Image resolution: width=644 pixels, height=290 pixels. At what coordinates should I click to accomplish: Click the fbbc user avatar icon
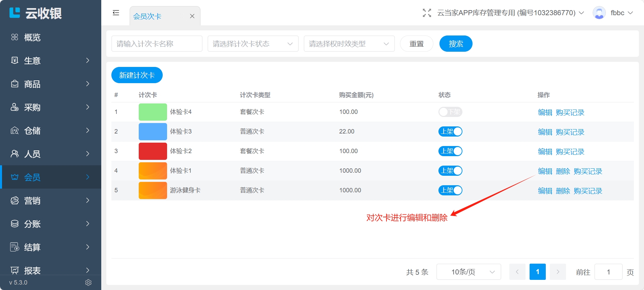(599, 13)
